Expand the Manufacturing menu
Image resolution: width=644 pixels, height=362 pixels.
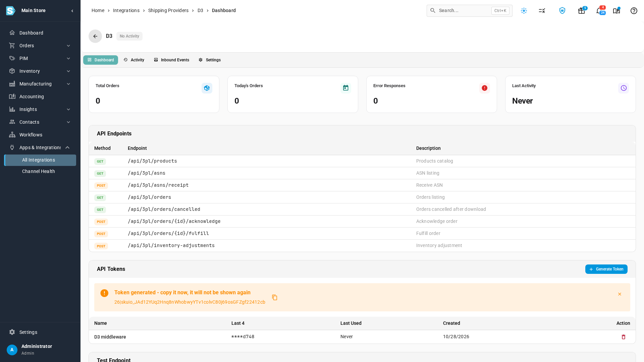[40, 84]
